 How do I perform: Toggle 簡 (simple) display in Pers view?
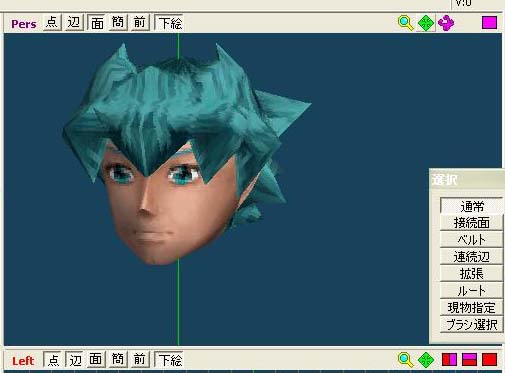118,23
